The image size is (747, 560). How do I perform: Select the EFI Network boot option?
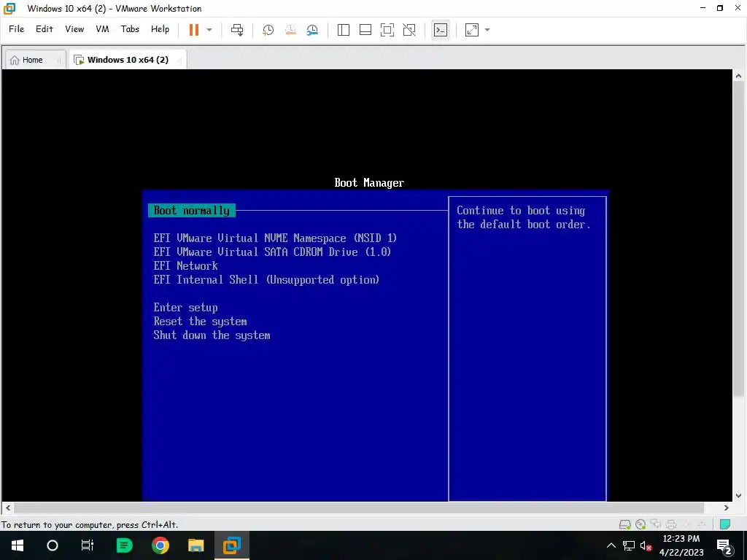(185, 265)
